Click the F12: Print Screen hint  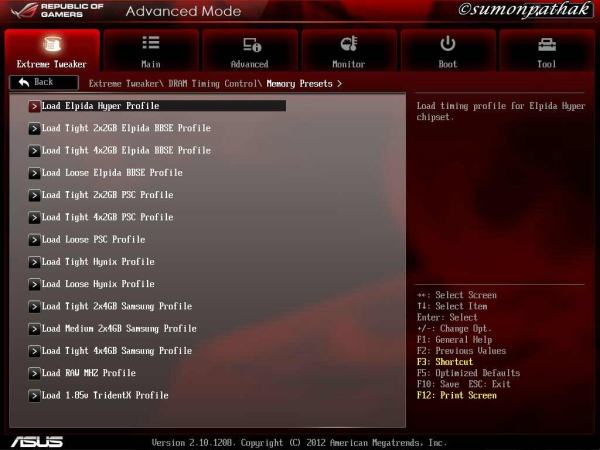point(457,395)
